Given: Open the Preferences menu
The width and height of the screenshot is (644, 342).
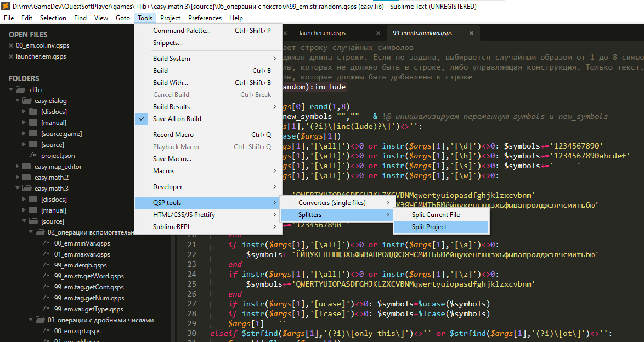Looking at the screenshot, I should point(205,18).
